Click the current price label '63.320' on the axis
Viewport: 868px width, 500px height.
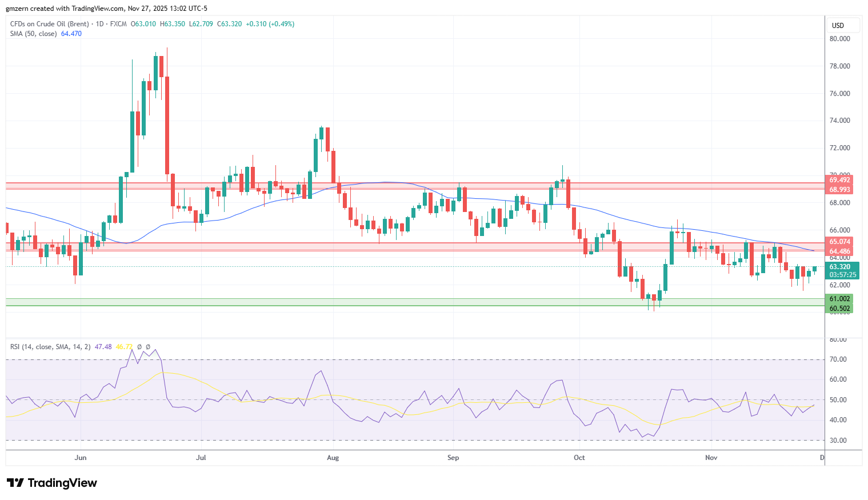click(x=839, y=267)
